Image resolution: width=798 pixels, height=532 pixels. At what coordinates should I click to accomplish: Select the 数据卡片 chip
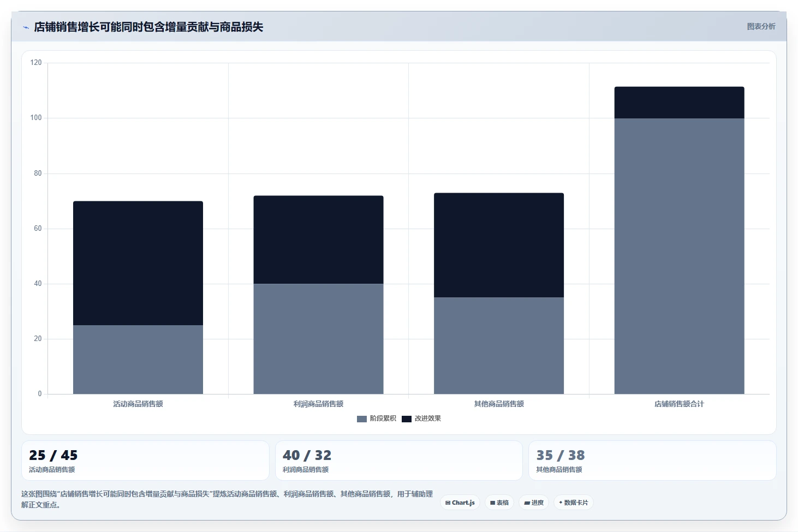tap(574, 503)
